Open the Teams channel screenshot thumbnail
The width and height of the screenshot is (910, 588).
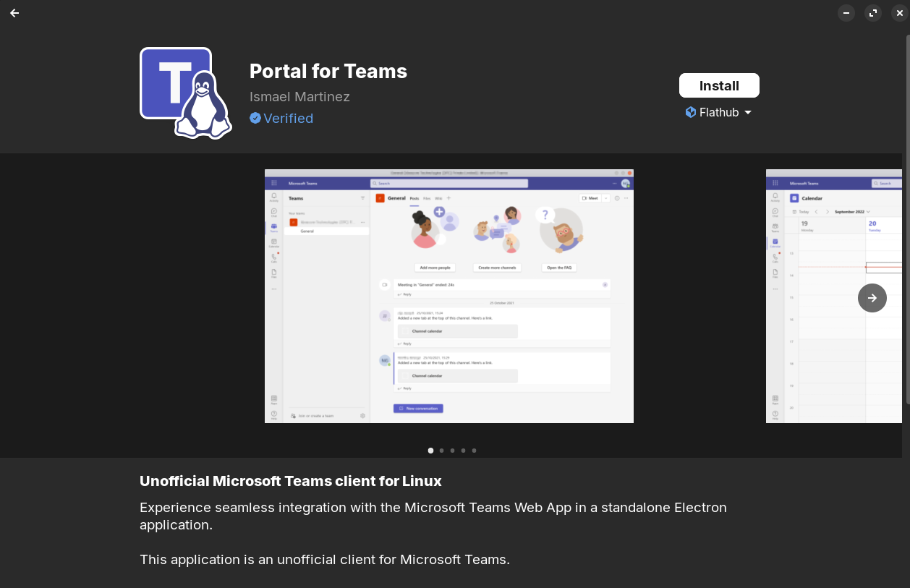point(449,296)
